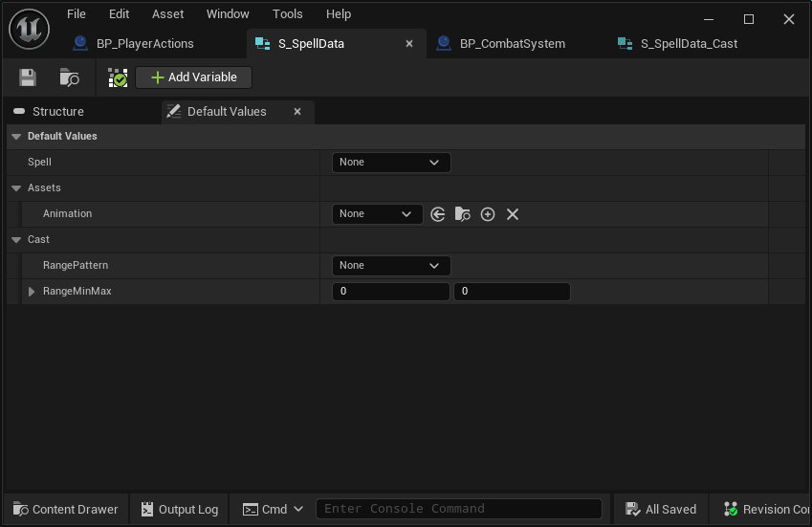Image resolution: width=812 pixels, height=527 pixels.
Task: Save the struct with the floppy disk icon
Action: (28, 77)
